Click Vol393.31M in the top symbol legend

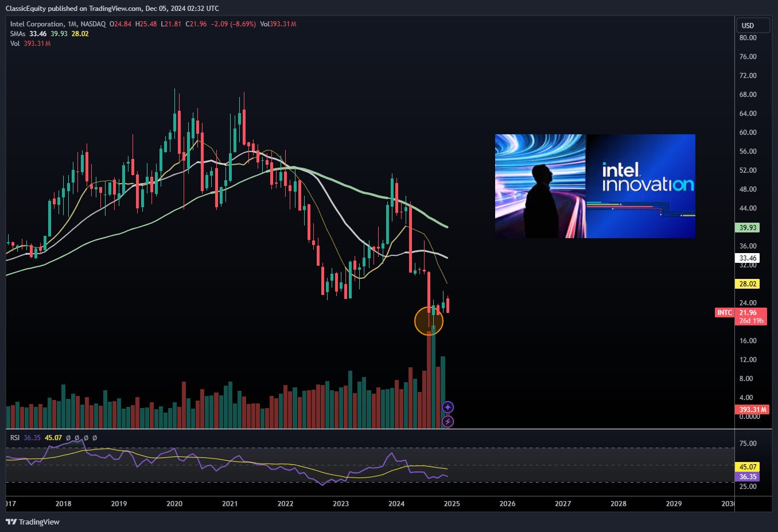point(278,24)
